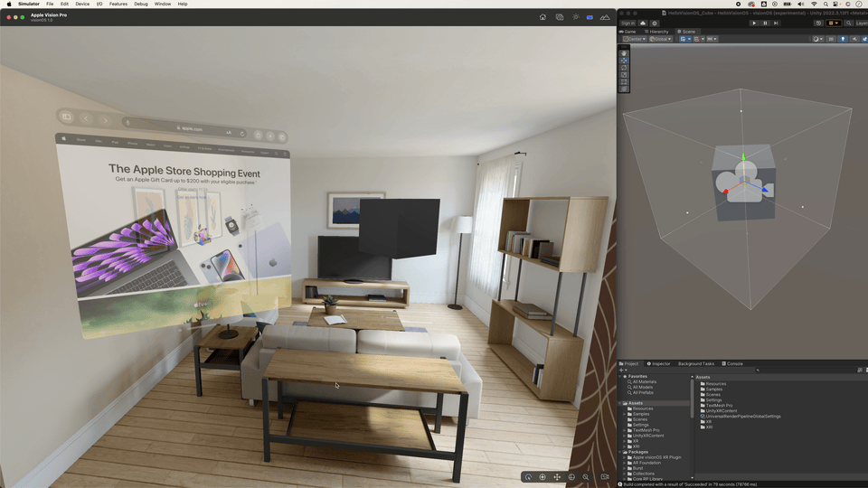The width and height of the screenshot is (868, 488).
Task: Open the Debug menu in menu bar
Action: [141, 4]
